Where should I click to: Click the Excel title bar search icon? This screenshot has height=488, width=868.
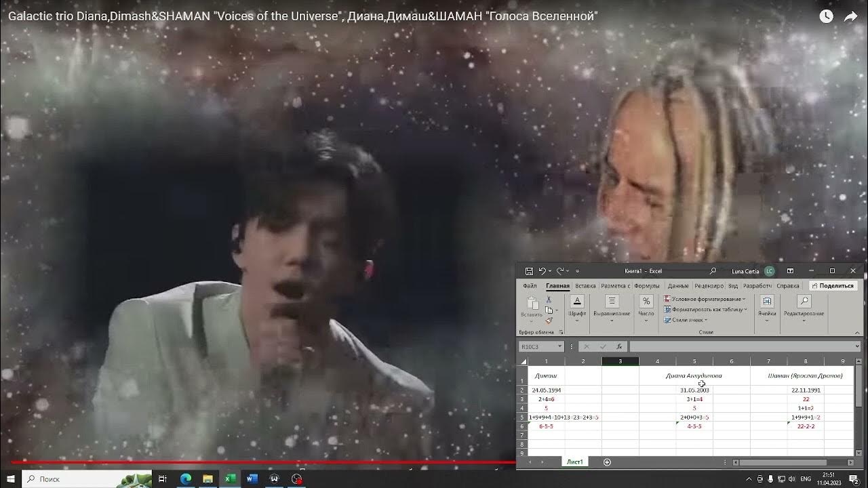tap(713, 271)
